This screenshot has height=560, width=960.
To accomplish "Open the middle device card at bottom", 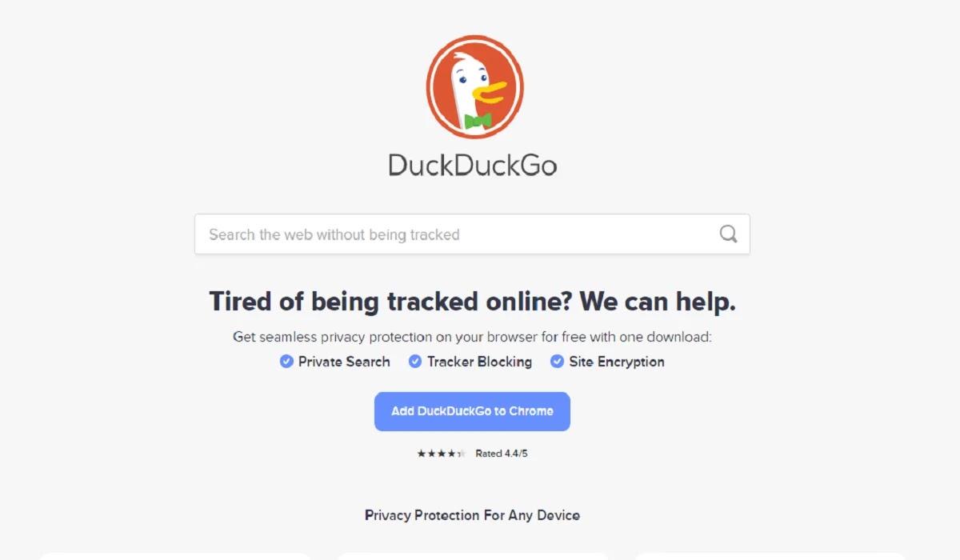I will pos(472,556).
